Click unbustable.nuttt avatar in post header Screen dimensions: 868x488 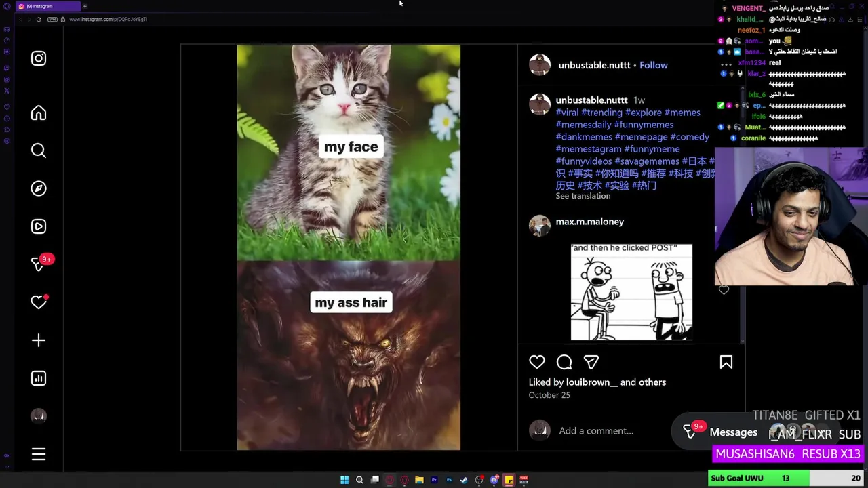[540, 65]
